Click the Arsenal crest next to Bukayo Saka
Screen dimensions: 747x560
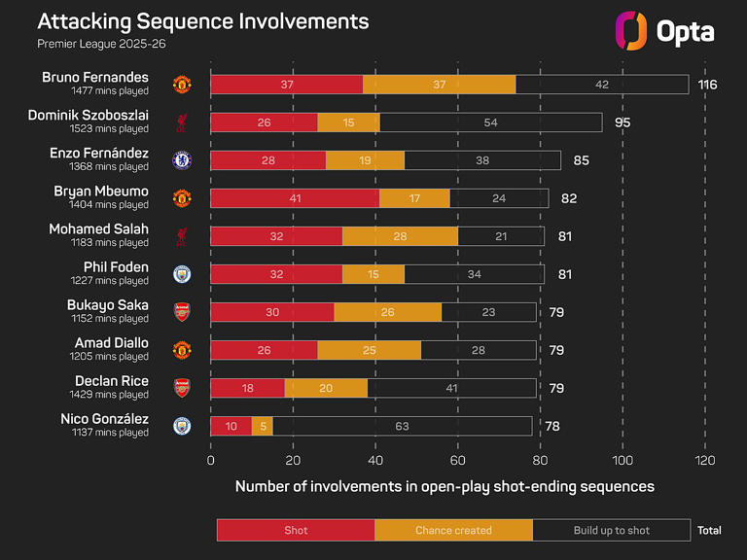tap(181, 312)
